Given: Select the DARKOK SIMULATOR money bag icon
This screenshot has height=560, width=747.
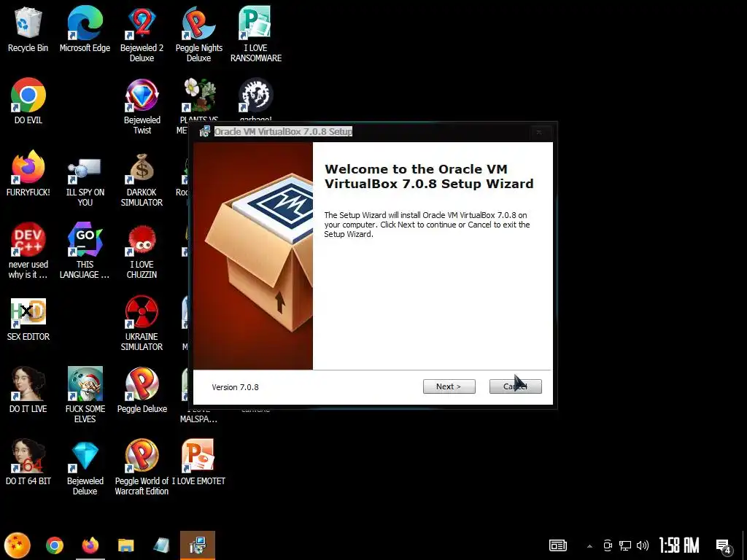Looking at the screenshot, I should pos(142,179).
